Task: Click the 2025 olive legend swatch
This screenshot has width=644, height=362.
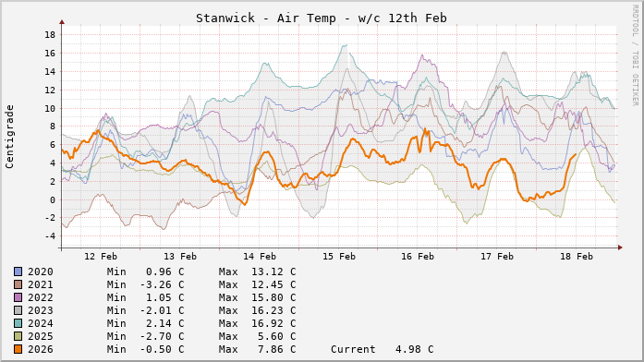Action: coord(18,336)
